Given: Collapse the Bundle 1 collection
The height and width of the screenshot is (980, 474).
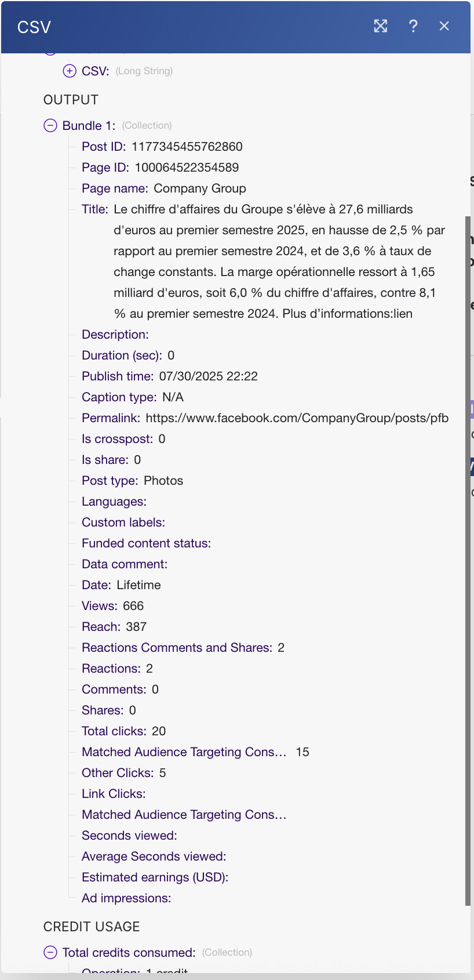Looking at the screenshot, I should 50,126.
